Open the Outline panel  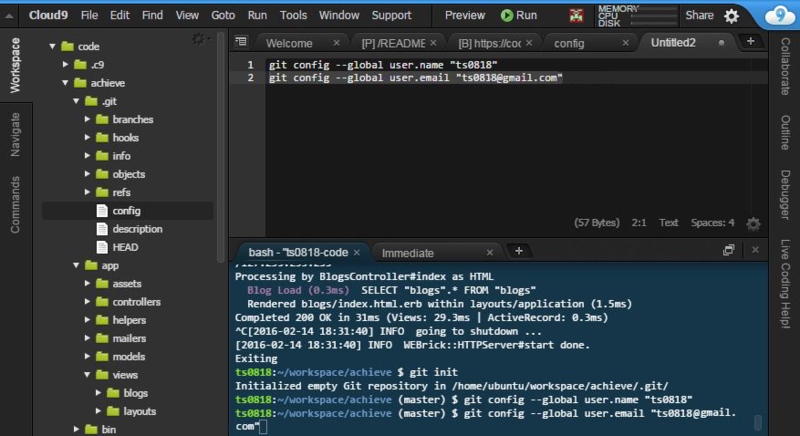point(786,133)
